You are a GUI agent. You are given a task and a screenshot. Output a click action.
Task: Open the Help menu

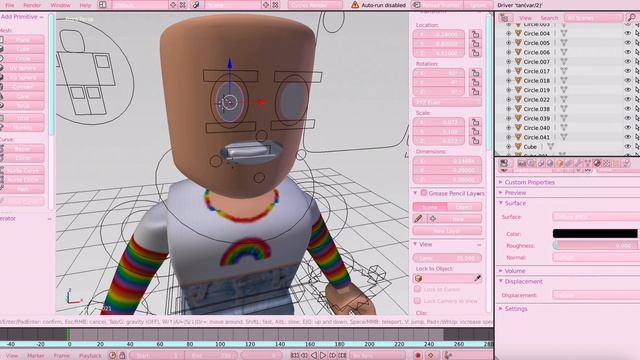click(x=85, y=5)
